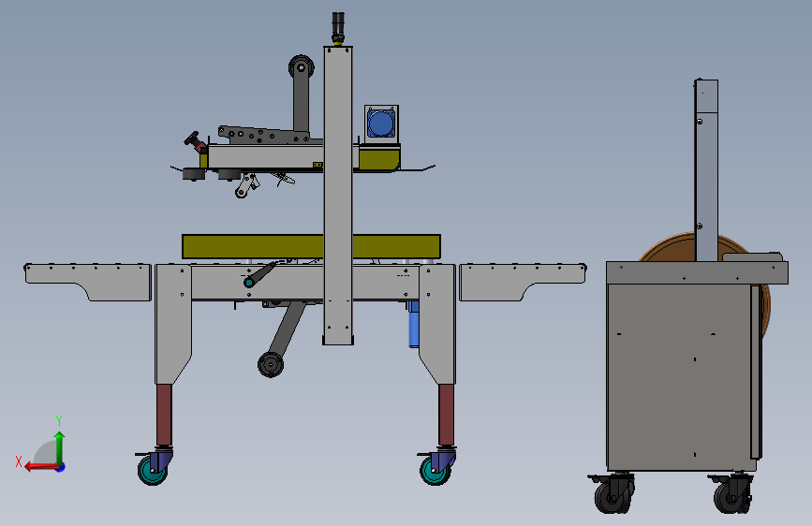Click the blue Z axis dot of the triad
This screenshot has height=526, width=812.
point(61,468)
